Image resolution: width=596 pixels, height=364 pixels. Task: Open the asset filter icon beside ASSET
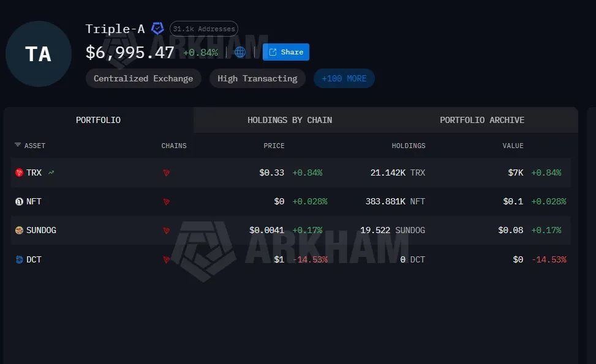point(18,145)
